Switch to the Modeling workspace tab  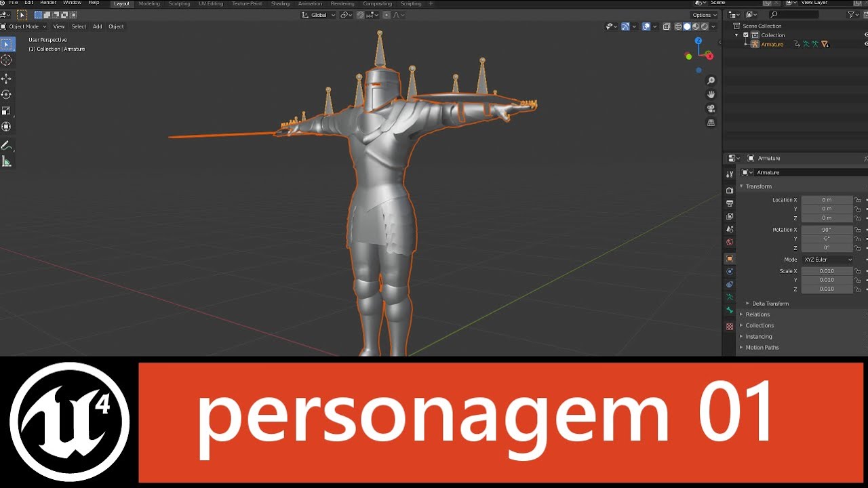click(149, 3)
